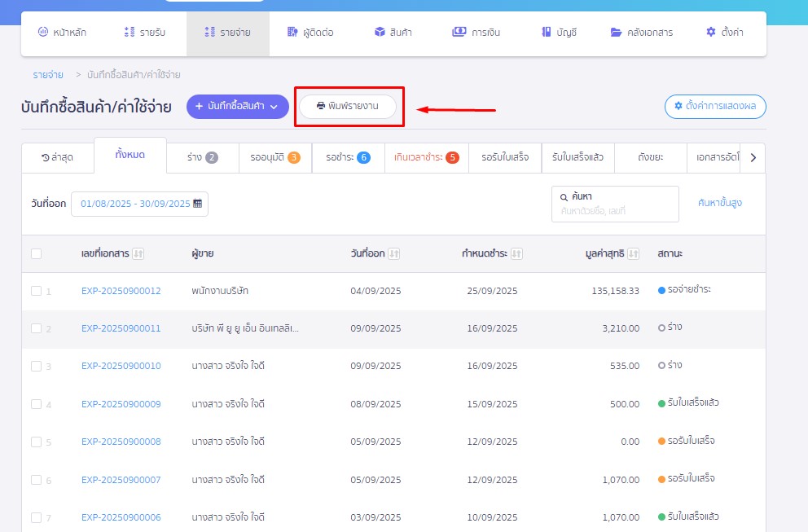
Task: Open document EXP-20250900012
Action: (121, 291)
